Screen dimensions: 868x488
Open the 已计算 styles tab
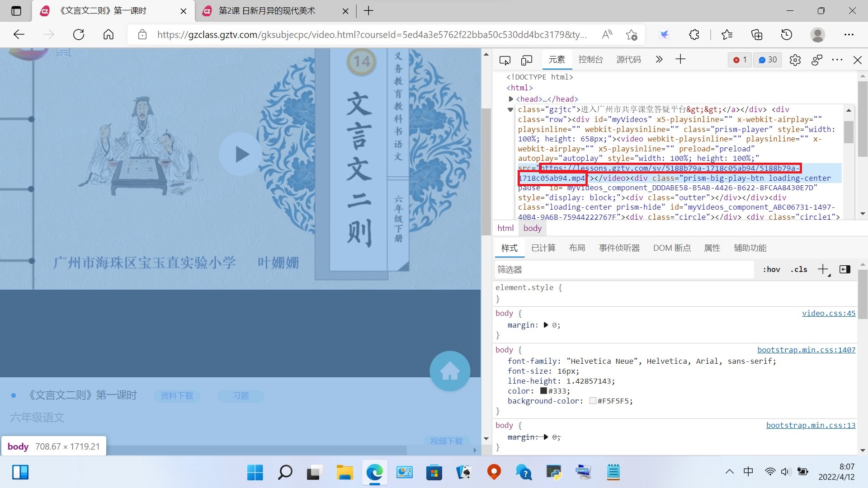pos(543,248)
